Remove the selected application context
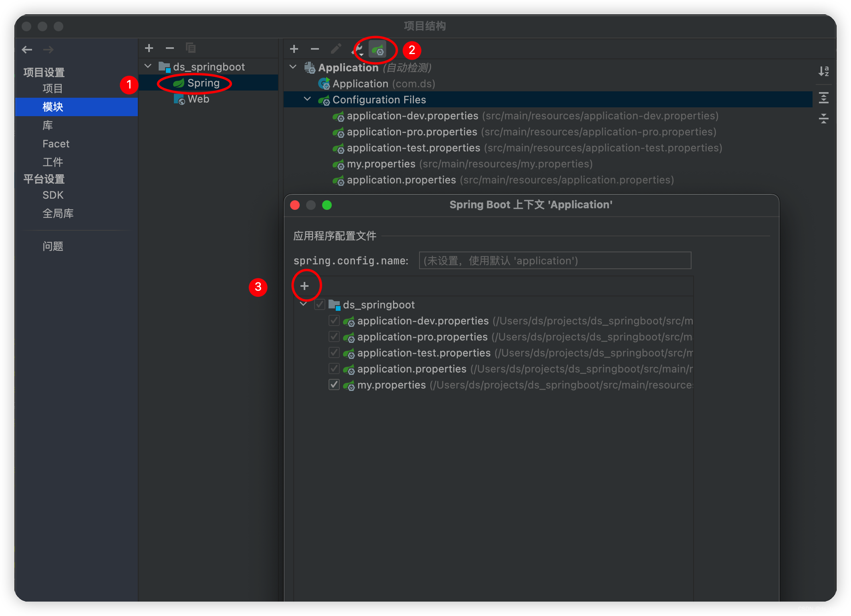851x616 pixels. 315,49
